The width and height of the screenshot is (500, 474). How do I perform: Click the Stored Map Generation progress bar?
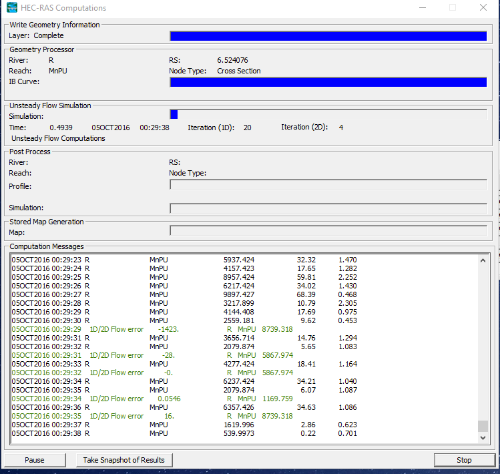coord(328,230)
